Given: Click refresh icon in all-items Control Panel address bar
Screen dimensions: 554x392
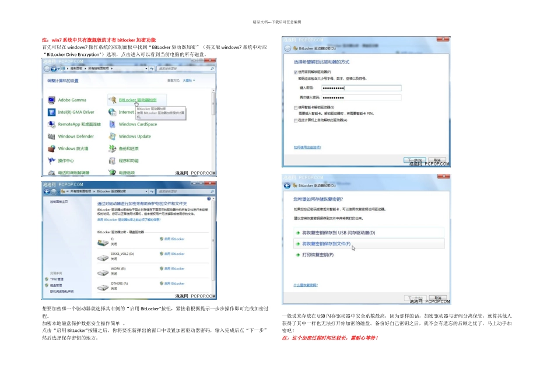Looking at the screenshot, I should point(152,69).
